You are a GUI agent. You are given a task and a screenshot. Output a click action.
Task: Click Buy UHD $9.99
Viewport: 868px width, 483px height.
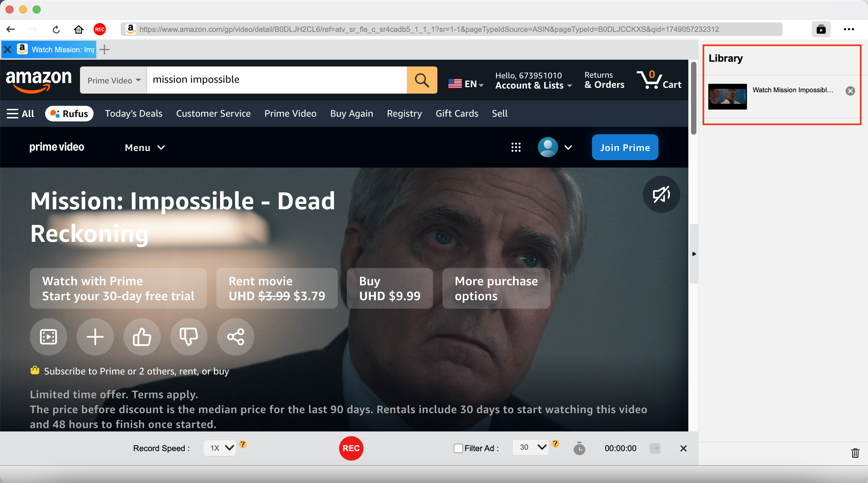pos(390,288)
